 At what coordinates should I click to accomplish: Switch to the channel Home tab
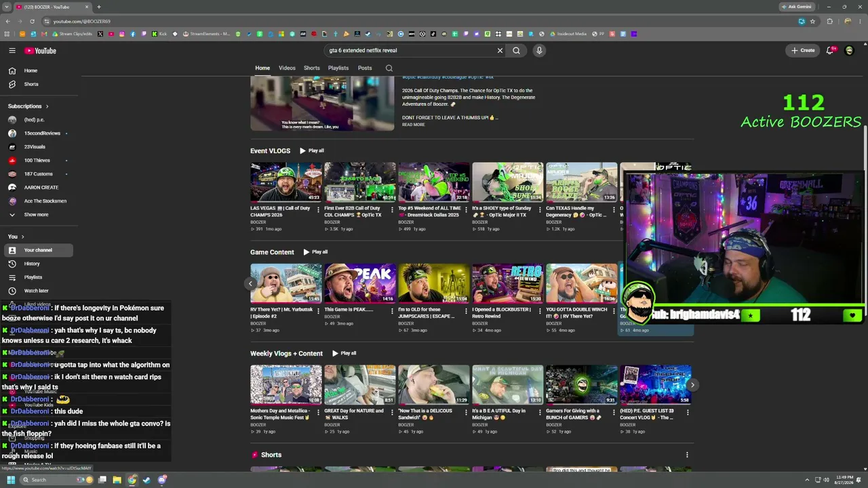pos(262,68)
